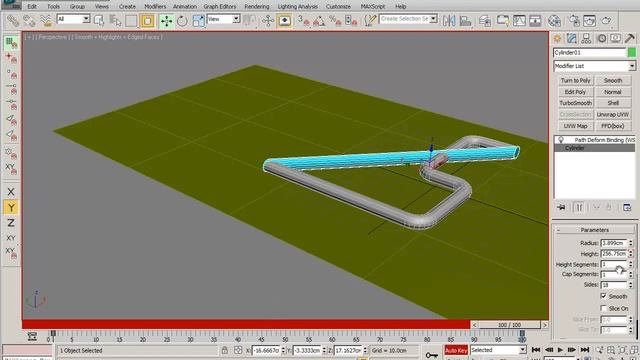Open the Select by Name dialog
The height and width of the screenshot is (360, 640).
point(115,20)
